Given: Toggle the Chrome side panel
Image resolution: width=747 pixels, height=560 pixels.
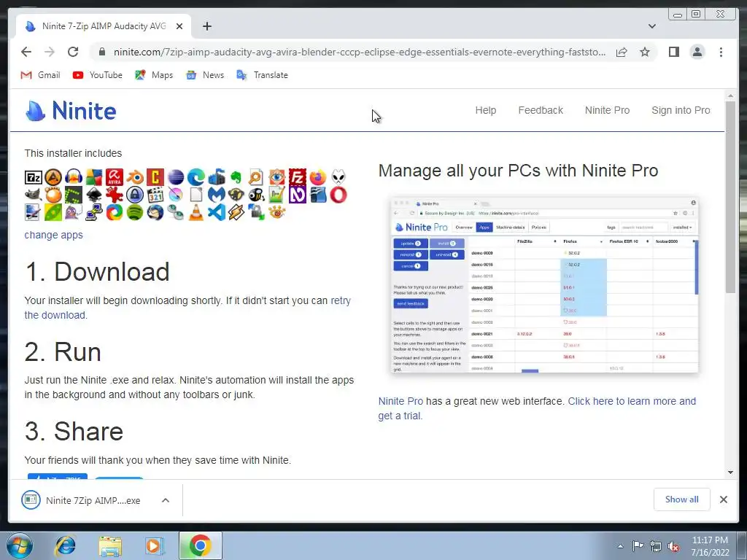Looking at the screenshot, I should click(673, 52).
